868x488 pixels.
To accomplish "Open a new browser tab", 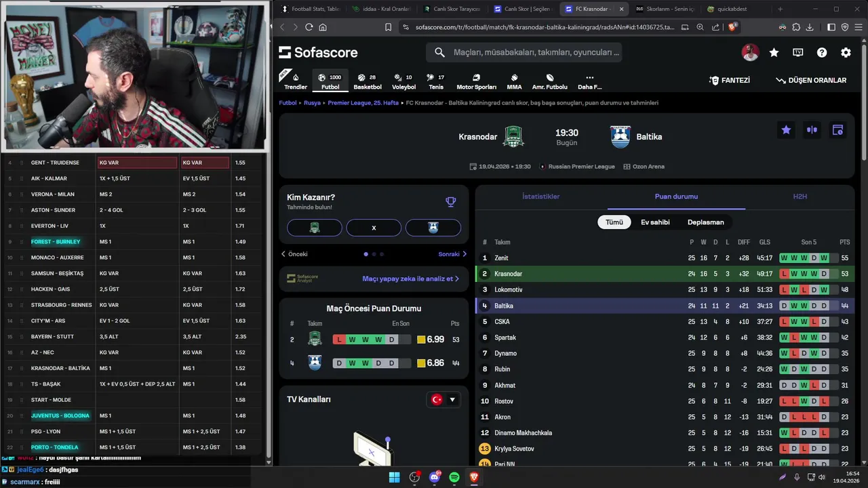I will pyautogui.click(x=780, y=9).
